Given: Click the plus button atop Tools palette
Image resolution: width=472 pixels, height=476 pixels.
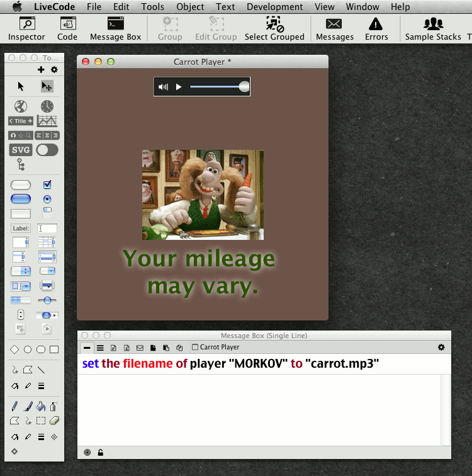Looking at the screenshot, I should point(42,70).
